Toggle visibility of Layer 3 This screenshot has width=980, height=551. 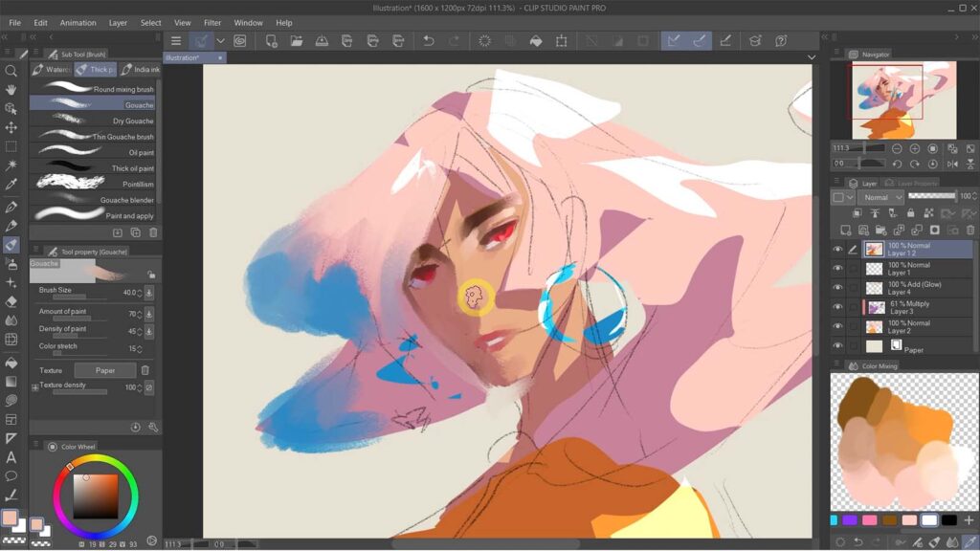pyautogui.click(x=836, y=306)
